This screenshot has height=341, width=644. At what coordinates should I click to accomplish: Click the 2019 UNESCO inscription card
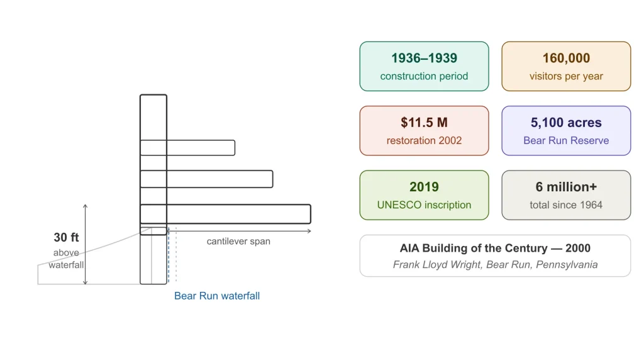(424, 195)
